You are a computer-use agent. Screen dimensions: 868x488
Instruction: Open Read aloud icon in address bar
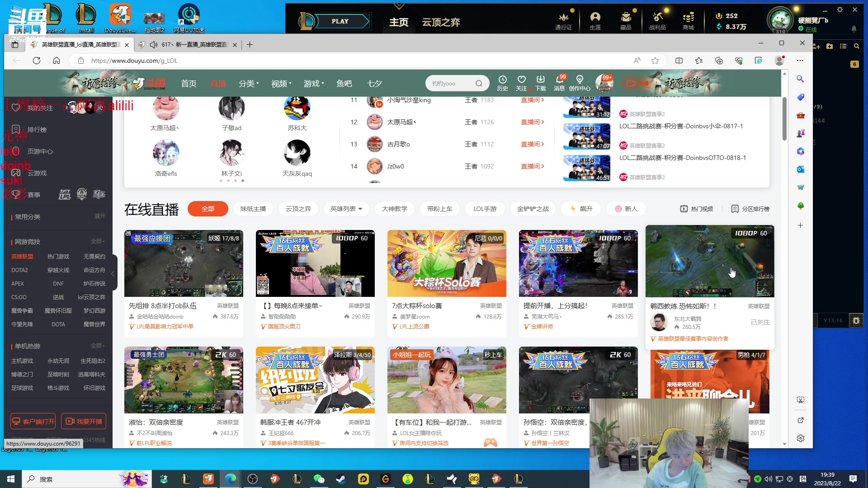(x=637, y=61)
